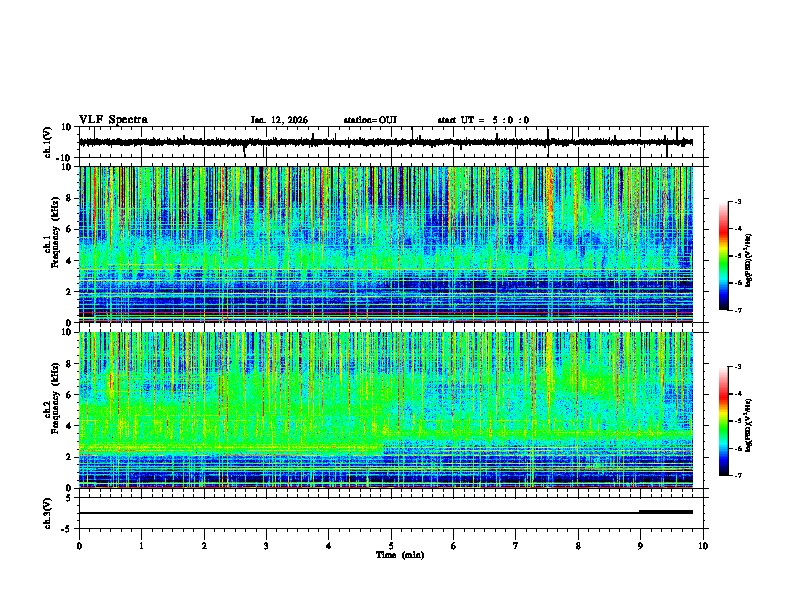
Task: Click the time-axis tick label "6"
Action: click(x=454, y=546)
